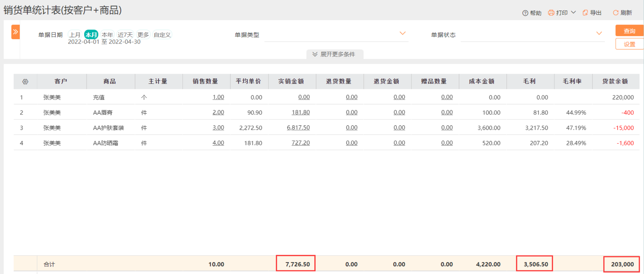Viewport: 644px width, 274px height.
Task: Select the 上月 date range option
Action: (75, 35)
